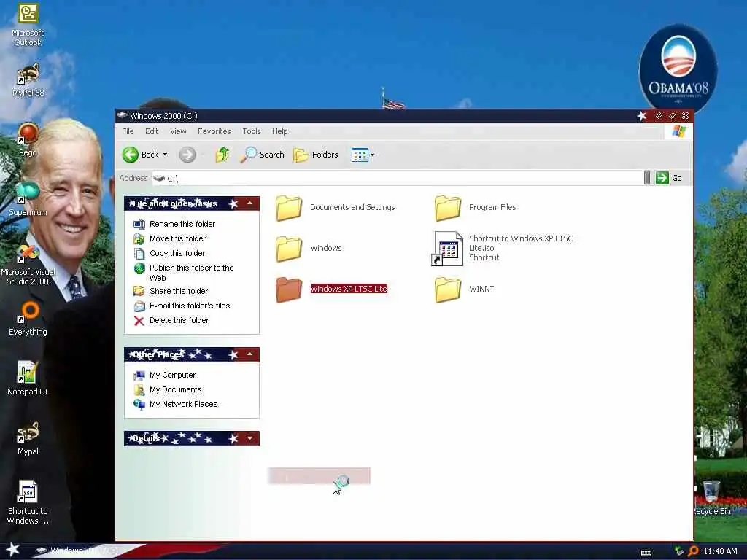Open the Edit menu
This screenshot has width=747, height=560.
point(152,131)
